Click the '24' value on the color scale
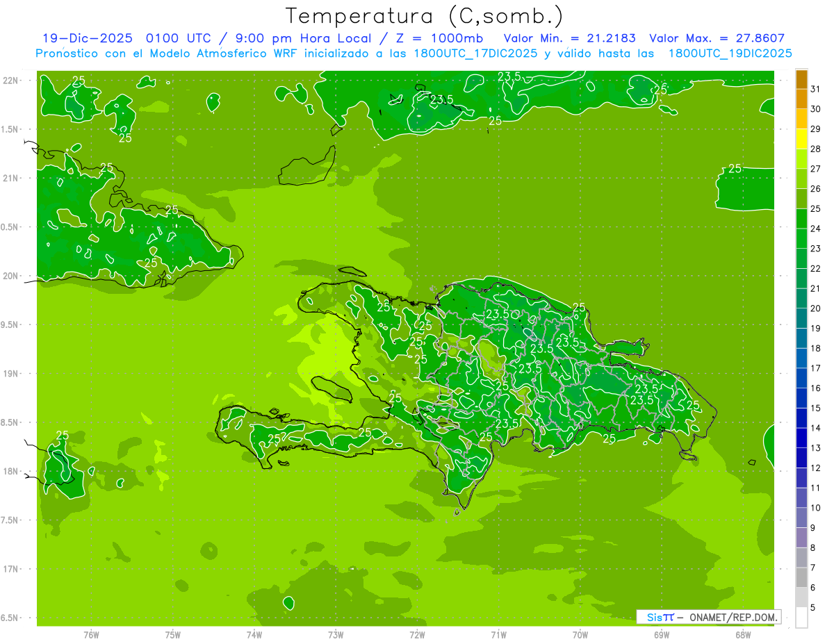This screenshot has height=644, width=834. tap(816, 229)
